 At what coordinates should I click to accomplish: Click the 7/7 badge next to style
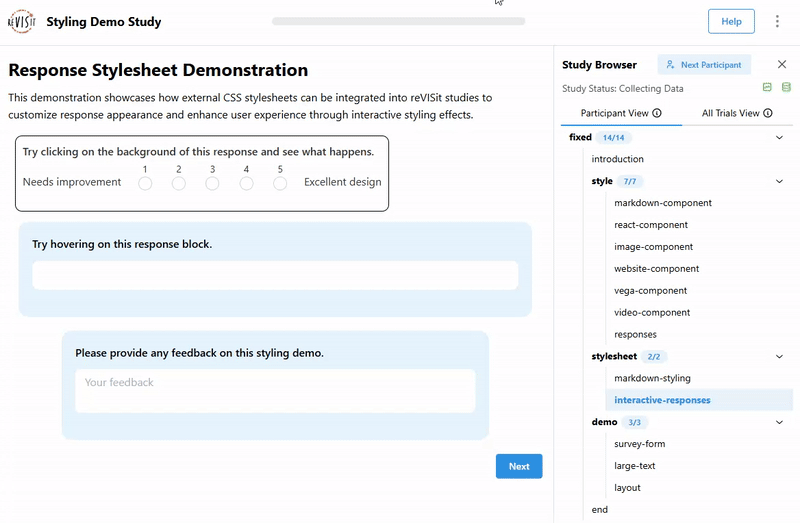point(630,182)
